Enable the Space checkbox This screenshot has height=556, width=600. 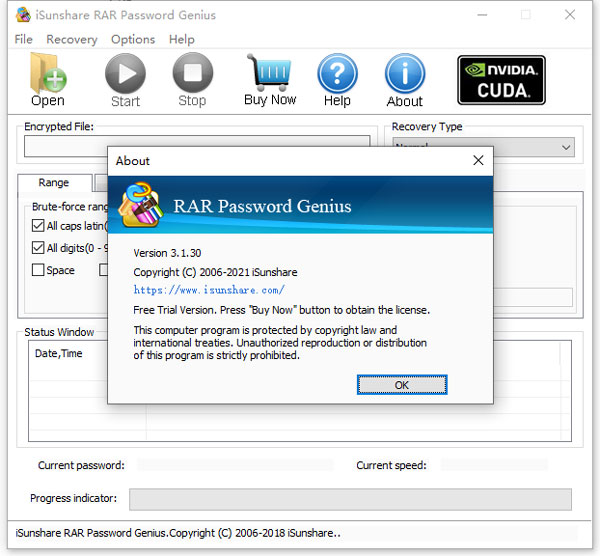tap(38, 270)
